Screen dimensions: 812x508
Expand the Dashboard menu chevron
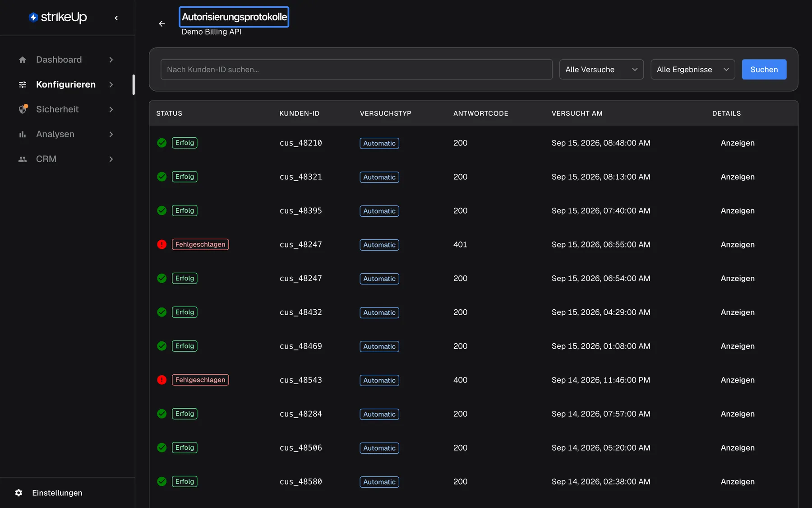pos(111,60)
